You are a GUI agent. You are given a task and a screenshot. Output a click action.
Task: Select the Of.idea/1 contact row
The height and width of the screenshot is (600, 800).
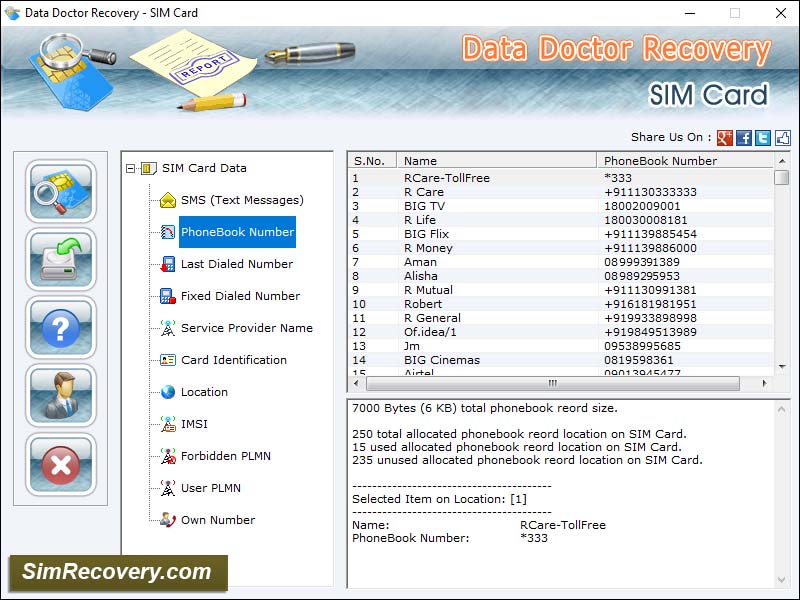click(561, 332)
